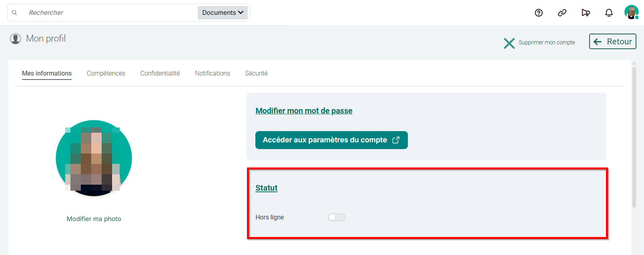Click the large profile photo
This screenshot has width=644, height=255.
(x=94, y=158)
